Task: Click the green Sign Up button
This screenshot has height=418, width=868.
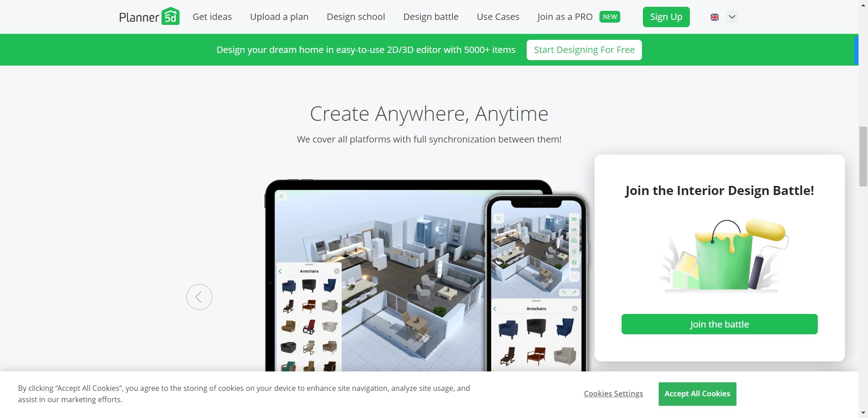Action: click(x=666, y=17)
